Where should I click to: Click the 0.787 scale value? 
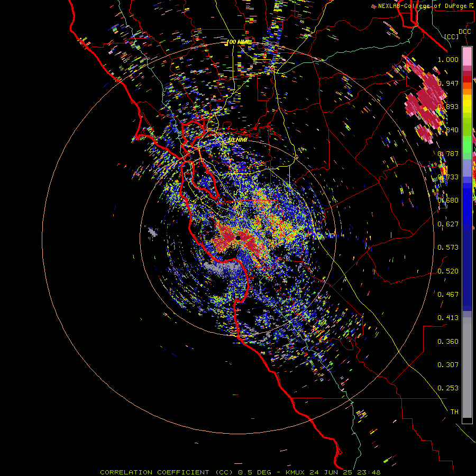(448, 153)
